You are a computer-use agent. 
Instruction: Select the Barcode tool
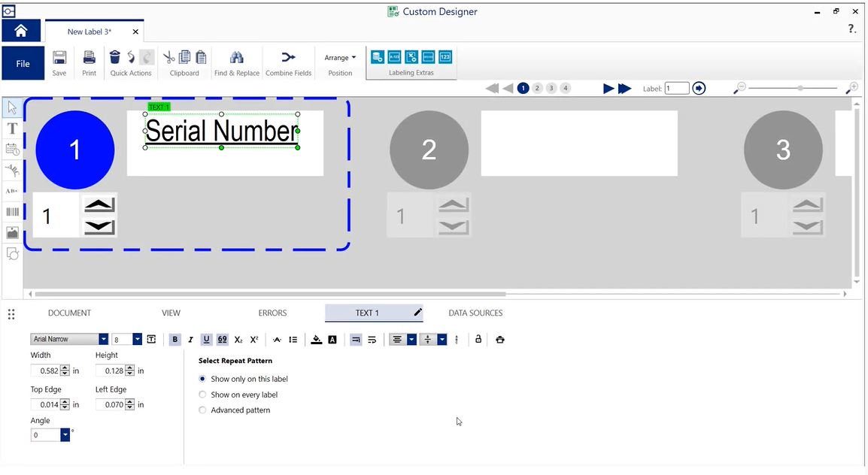(x=12, y=211)
